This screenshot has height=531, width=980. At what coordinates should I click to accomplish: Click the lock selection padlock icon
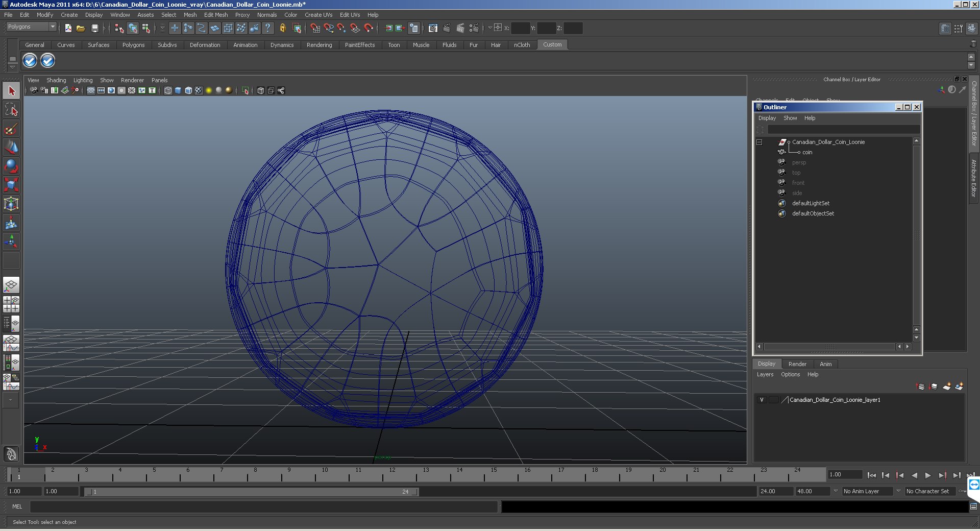283,29
